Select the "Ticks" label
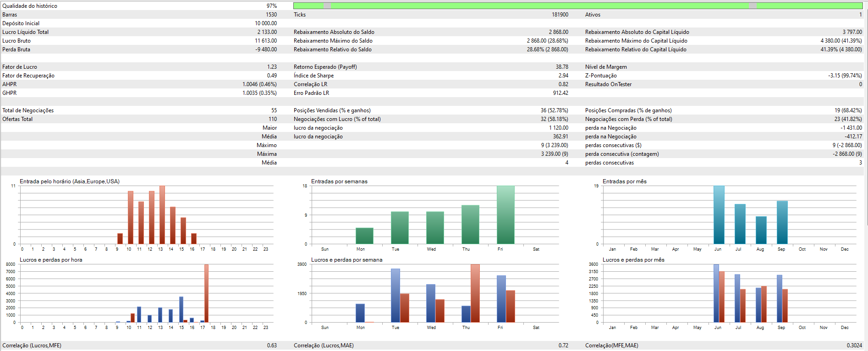The width and height of the screenshot is (868, 351). tap(300, 15)
